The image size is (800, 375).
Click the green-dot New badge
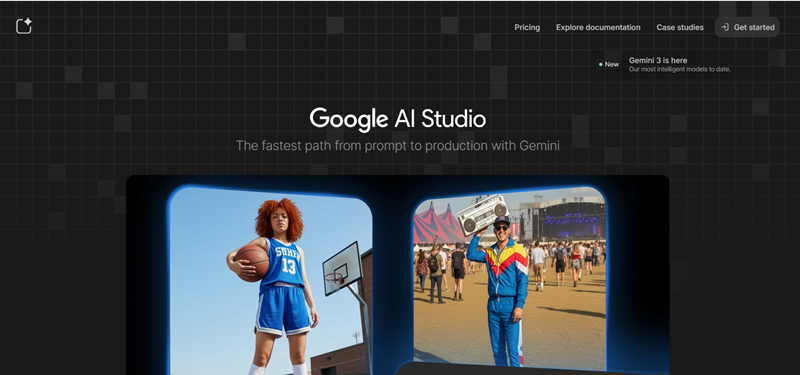click(609, 64)
